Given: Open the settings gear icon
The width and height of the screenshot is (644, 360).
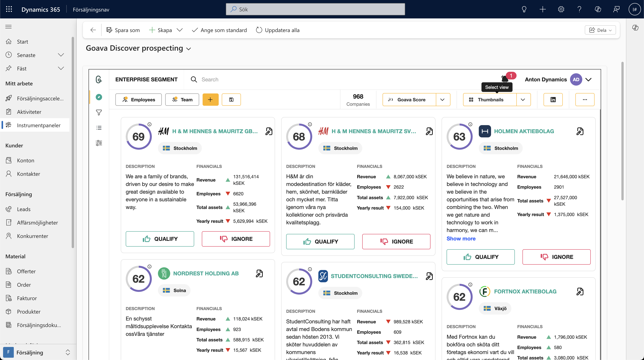Looking at the screenshot, I should click(x=561, y=9).
